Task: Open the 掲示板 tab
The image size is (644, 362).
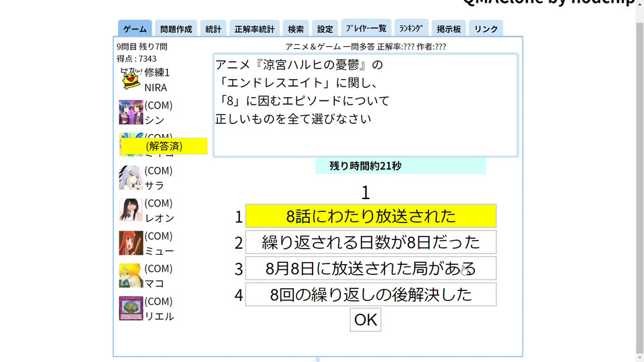Action: tap(449, 29)
